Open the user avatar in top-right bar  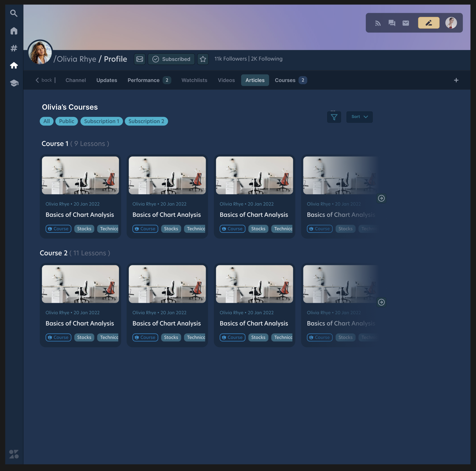tap(451, 23)
